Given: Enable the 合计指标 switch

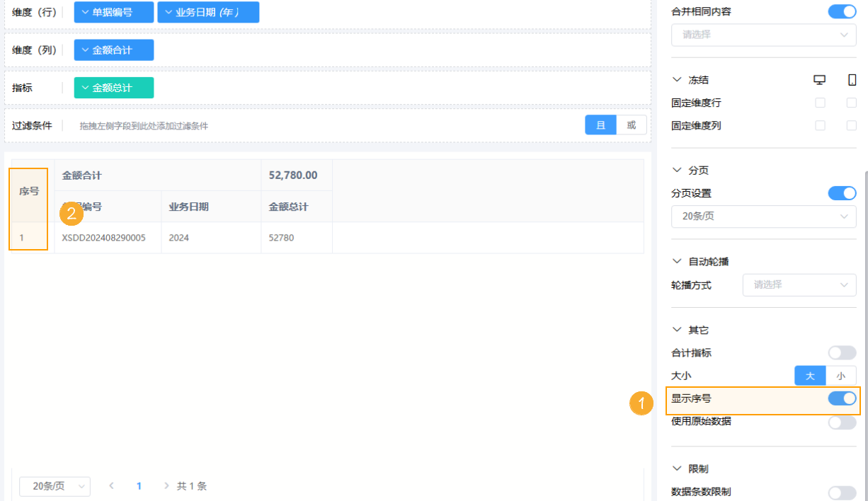Looking at the screenshot, I should click(x=842, y=352).
